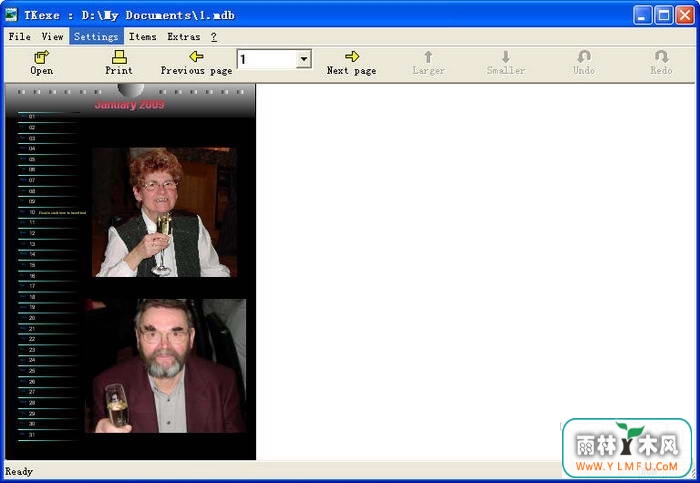
Task: Click the TKexe app icon in title bar
Action: [11, 15]
